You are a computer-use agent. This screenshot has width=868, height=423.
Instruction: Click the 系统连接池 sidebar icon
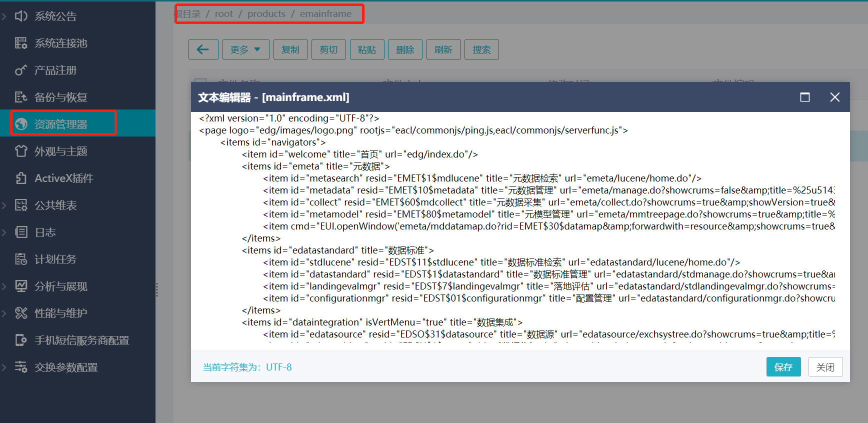click(x=21, y=43)
